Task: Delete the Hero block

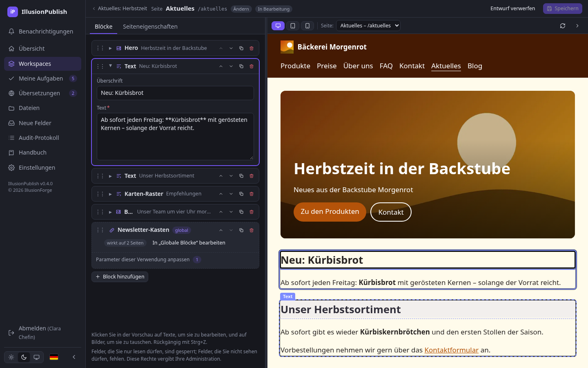Action: tap(252, 48)
